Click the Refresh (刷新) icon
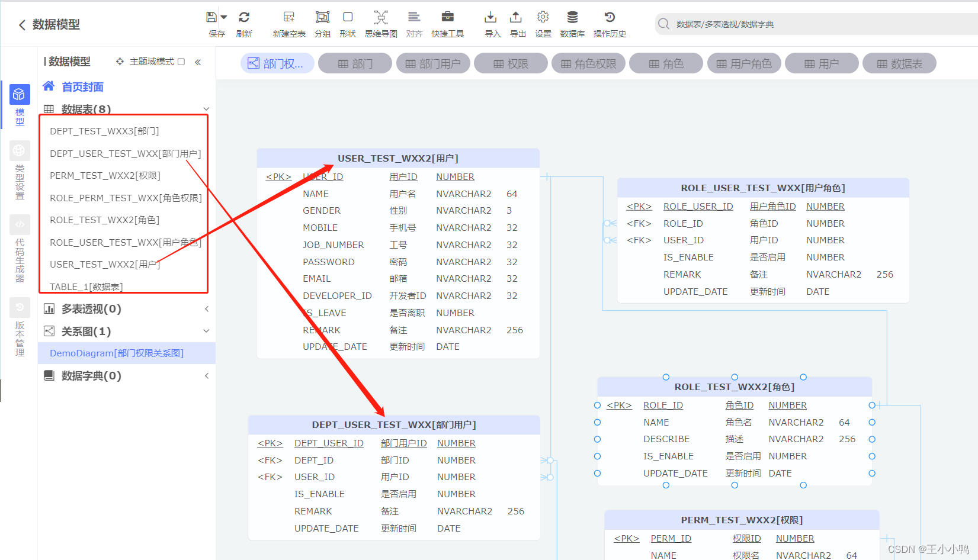This screenshot has height=560, width=978. coord(244,17)
